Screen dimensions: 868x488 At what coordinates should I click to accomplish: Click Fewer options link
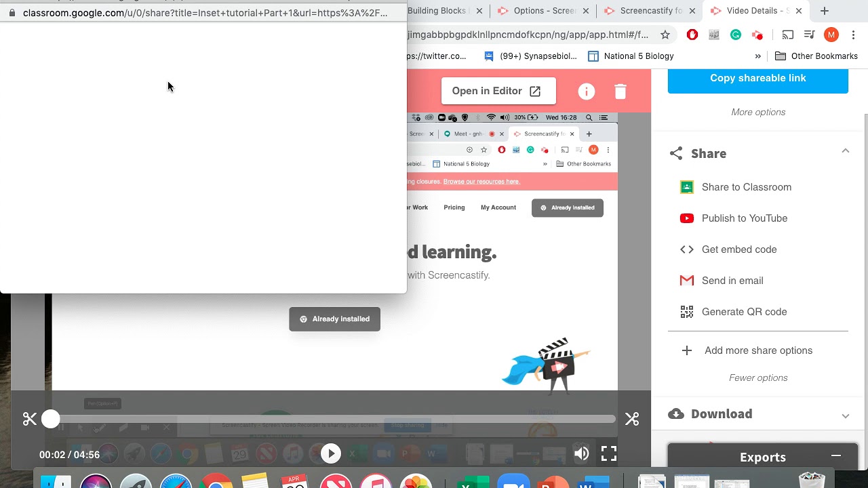point(758,378)
